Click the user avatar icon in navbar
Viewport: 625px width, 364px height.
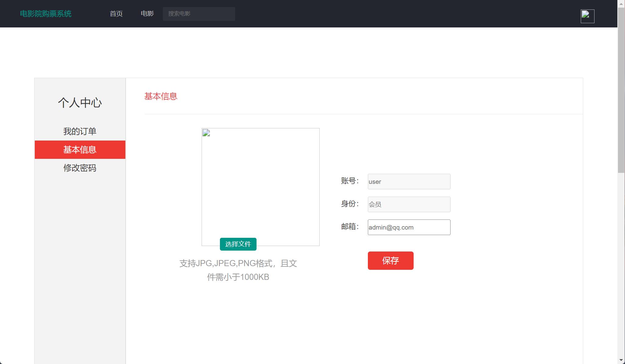[x=587, y=16]
